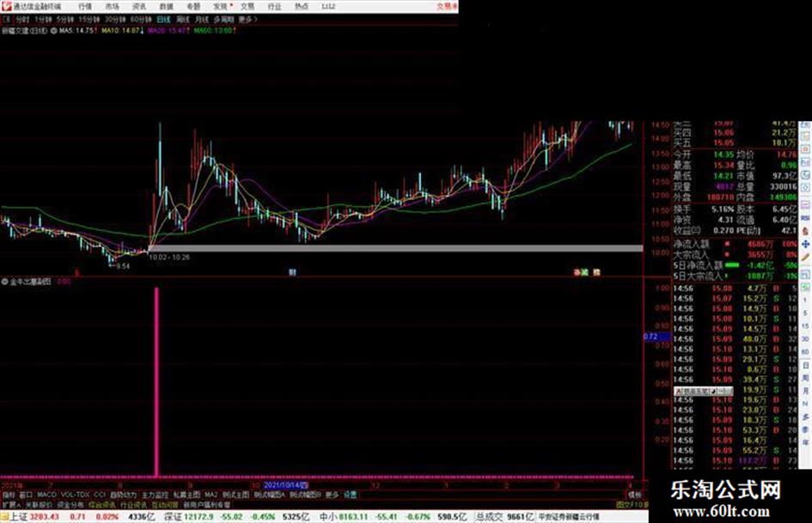The height and width of the screenshot is (523, 812).
Task: Switch chart to 5分钟 period
Action: pos(64,19)
